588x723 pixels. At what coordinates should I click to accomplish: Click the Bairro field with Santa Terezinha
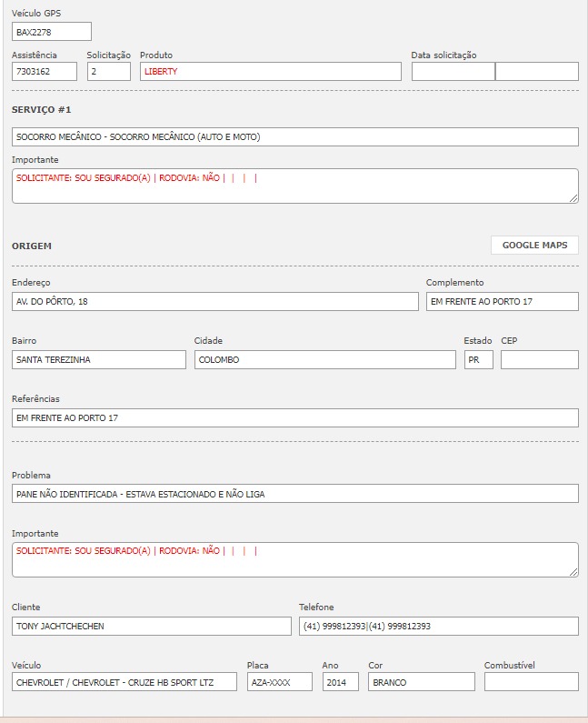pos(99,360)
